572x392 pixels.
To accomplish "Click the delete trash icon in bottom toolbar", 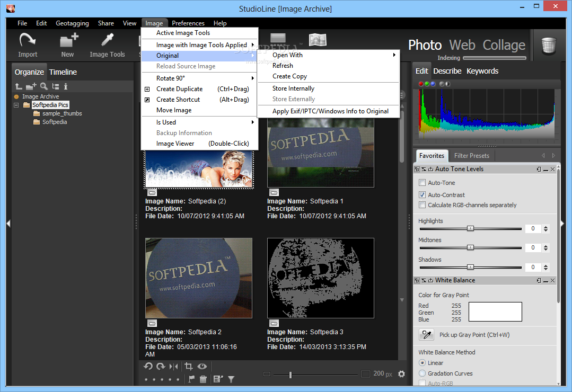I will [x=203, y=379].
